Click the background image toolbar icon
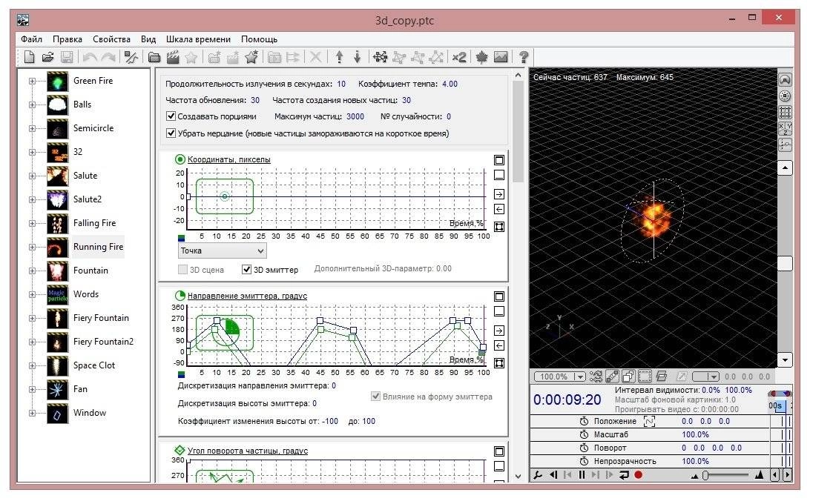The image size is (813, 504). 501,57
